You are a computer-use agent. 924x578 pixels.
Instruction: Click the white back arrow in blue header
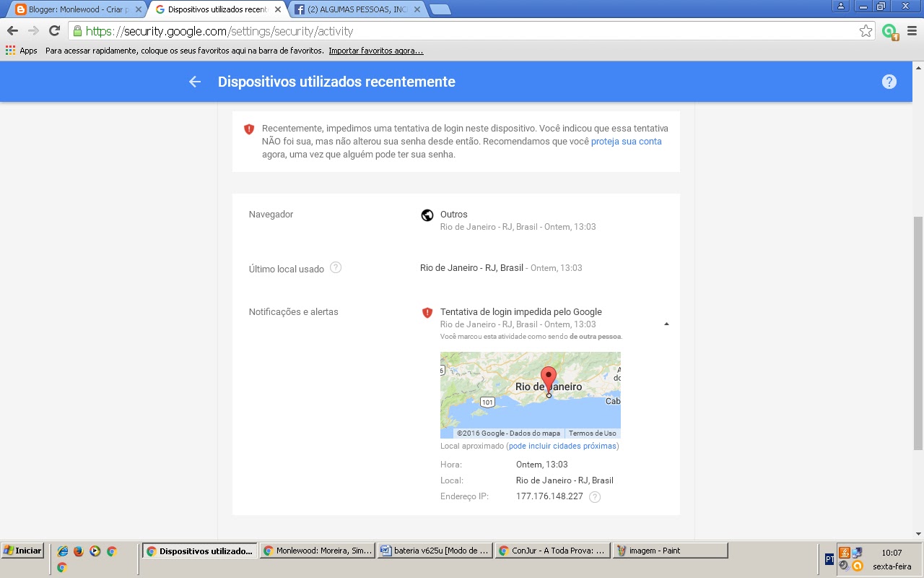(194, 82)
